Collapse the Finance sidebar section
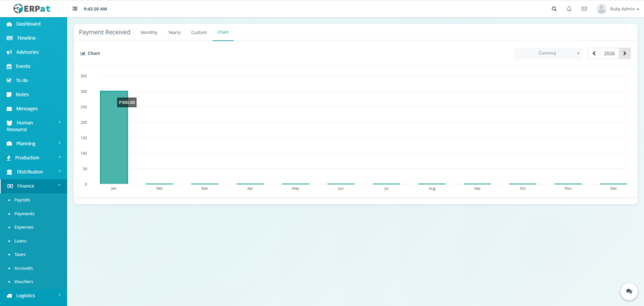Image resolution: width=644 pixels, height=306 pixels. [33, 186]
